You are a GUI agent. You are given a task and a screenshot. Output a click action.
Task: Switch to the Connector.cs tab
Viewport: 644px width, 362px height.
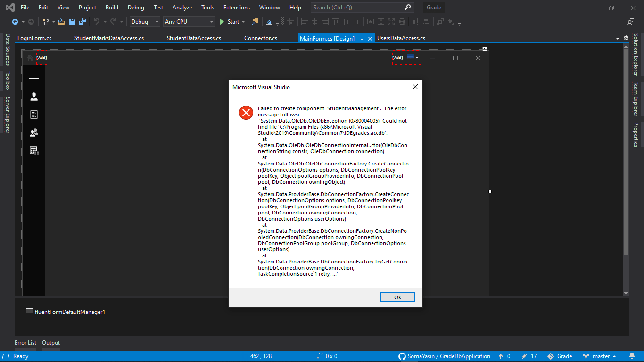click(x=261, y=38)
